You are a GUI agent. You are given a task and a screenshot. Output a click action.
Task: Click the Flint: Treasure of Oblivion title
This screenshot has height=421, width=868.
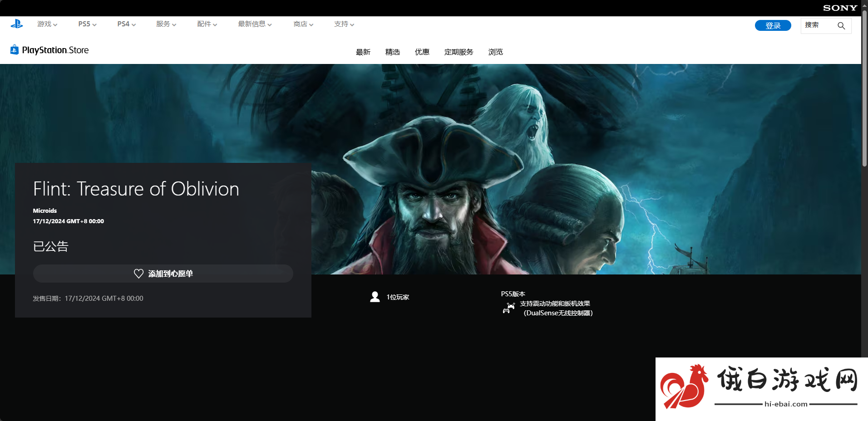point(136,189)
